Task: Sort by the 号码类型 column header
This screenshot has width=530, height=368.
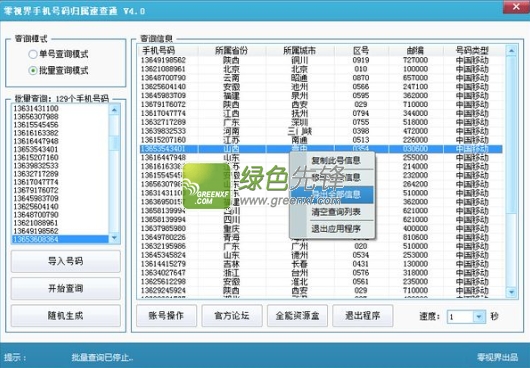Action: pyautogui.click(x=473, y=51)
